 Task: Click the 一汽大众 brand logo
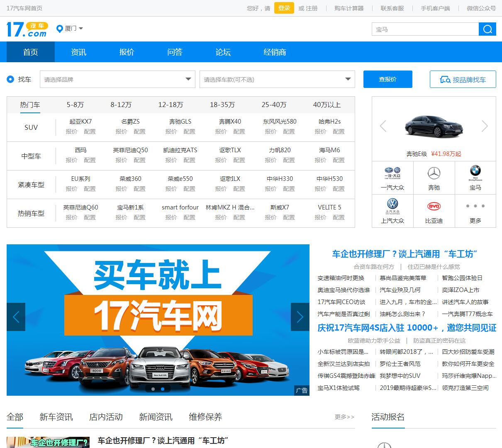tap(392, 173)
